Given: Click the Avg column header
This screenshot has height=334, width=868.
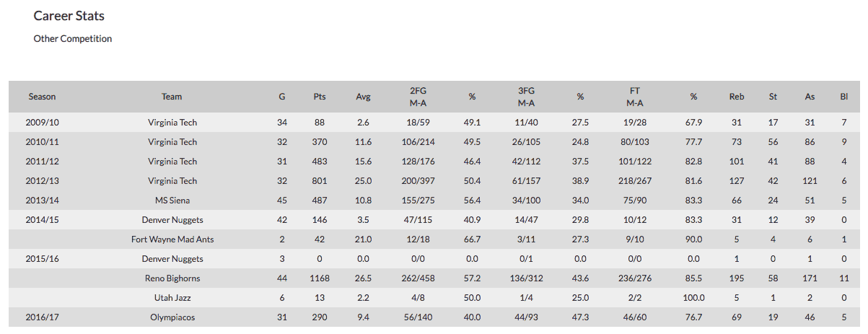Looking at the screenshot, I should pyautogui.click(x=363, y=97).
